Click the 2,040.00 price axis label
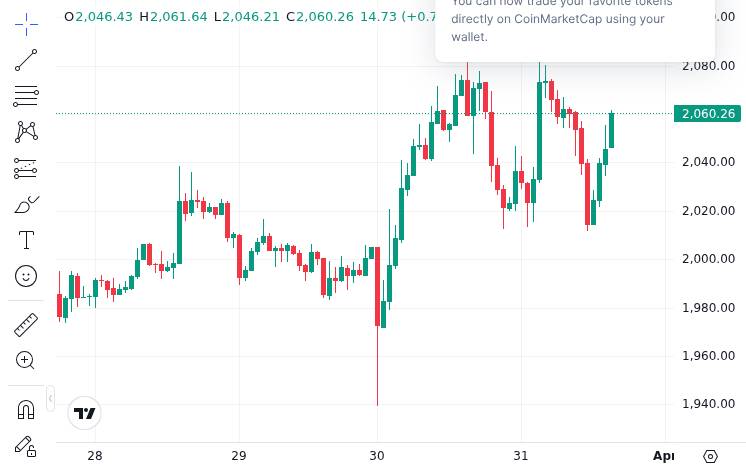Viewport: 746px width, 470px height. click(x=708, y=162)
